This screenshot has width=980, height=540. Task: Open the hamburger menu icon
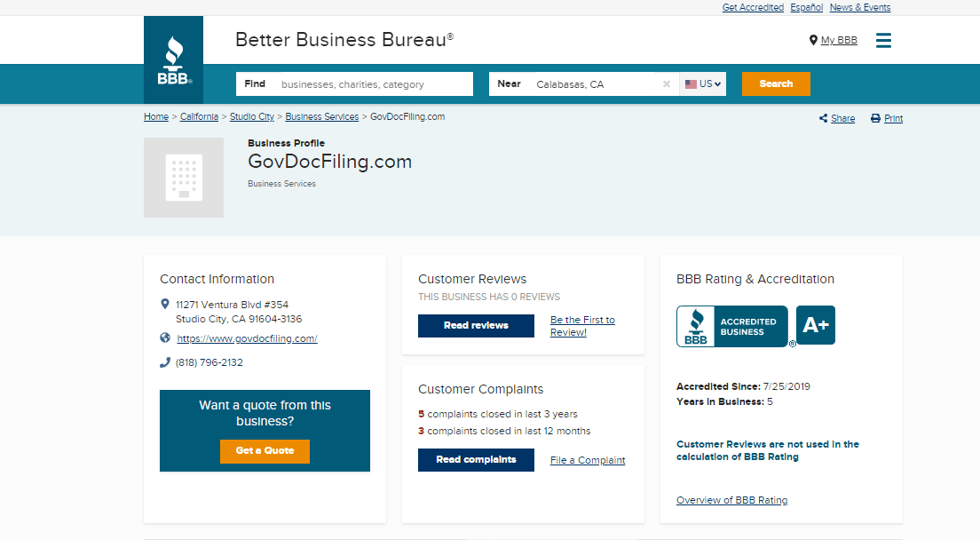pyautogui.click(x=883, y=41)
